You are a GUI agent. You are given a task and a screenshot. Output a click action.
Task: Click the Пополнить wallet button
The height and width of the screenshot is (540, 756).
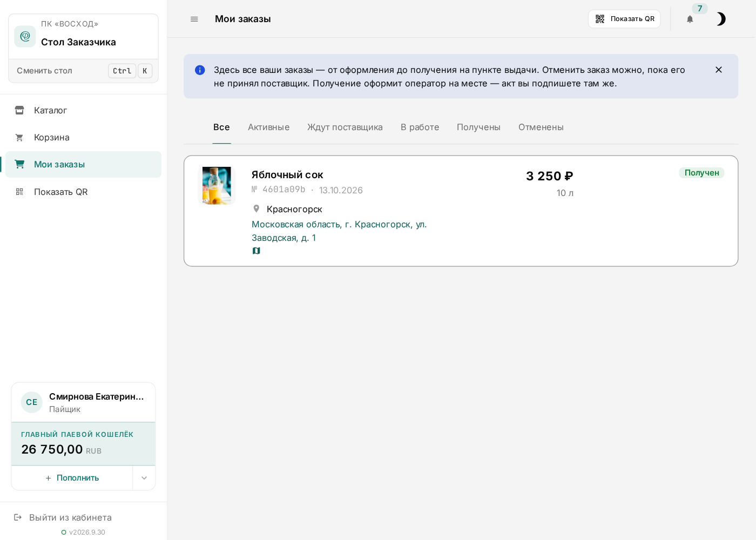tap(72, 478)
